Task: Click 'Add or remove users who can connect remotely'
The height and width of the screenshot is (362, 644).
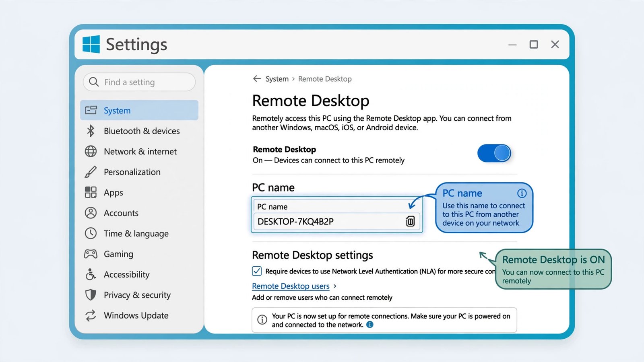Action: 322,298
